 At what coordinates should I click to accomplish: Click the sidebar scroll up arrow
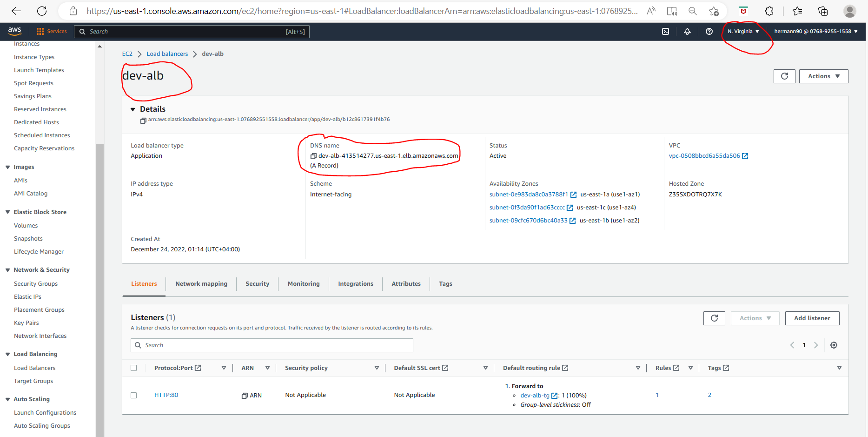coord(99,47)
